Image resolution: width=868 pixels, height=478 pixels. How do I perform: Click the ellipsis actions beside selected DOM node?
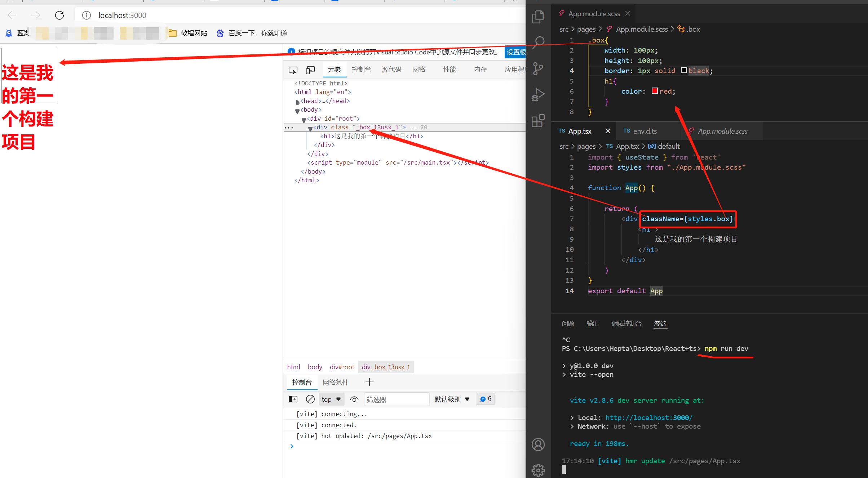[289, 128]
